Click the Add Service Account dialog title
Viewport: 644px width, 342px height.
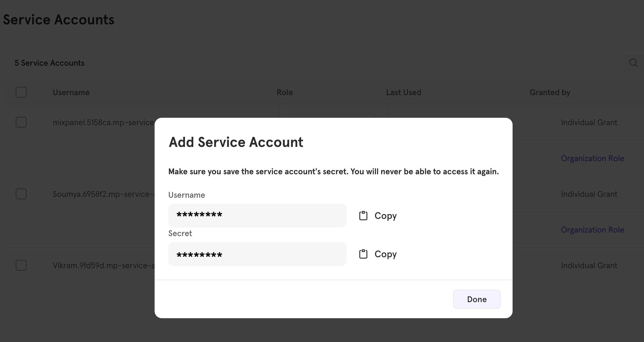coord(236,142)
